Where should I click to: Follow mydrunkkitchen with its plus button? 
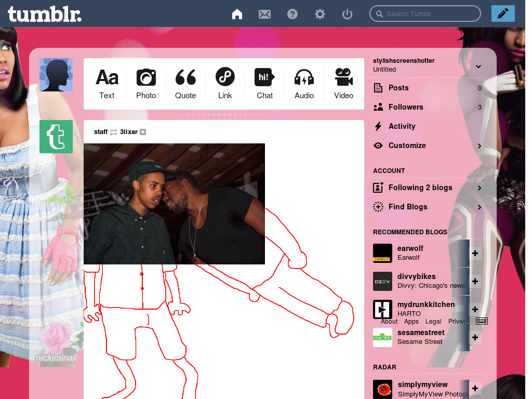475,310
